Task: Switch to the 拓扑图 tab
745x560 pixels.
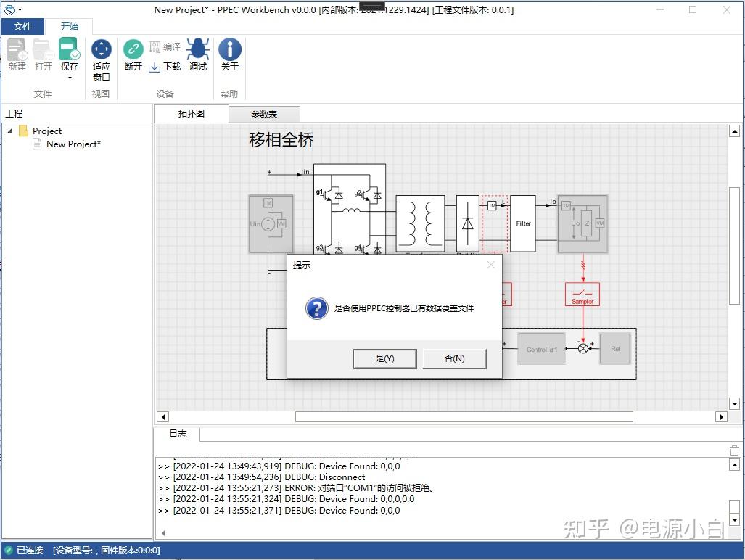Action: (191, 113)
